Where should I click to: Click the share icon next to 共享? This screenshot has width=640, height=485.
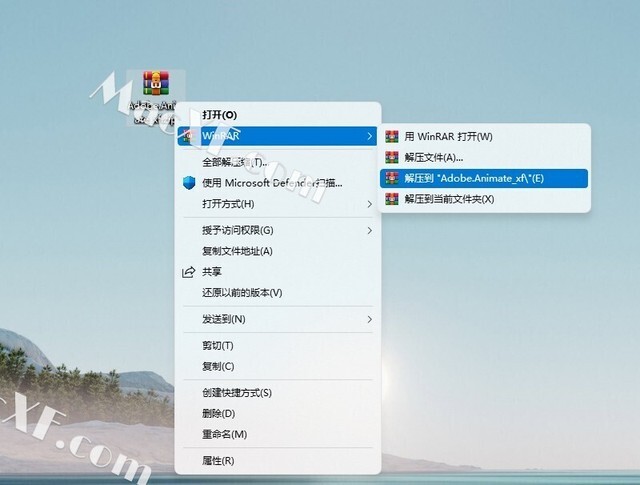(x=188, y=272)
